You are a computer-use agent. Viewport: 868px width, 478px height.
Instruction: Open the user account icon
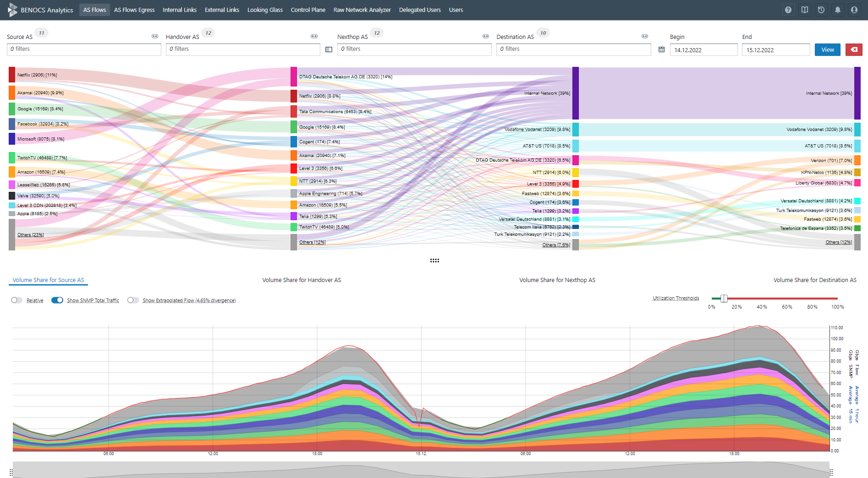854,10
